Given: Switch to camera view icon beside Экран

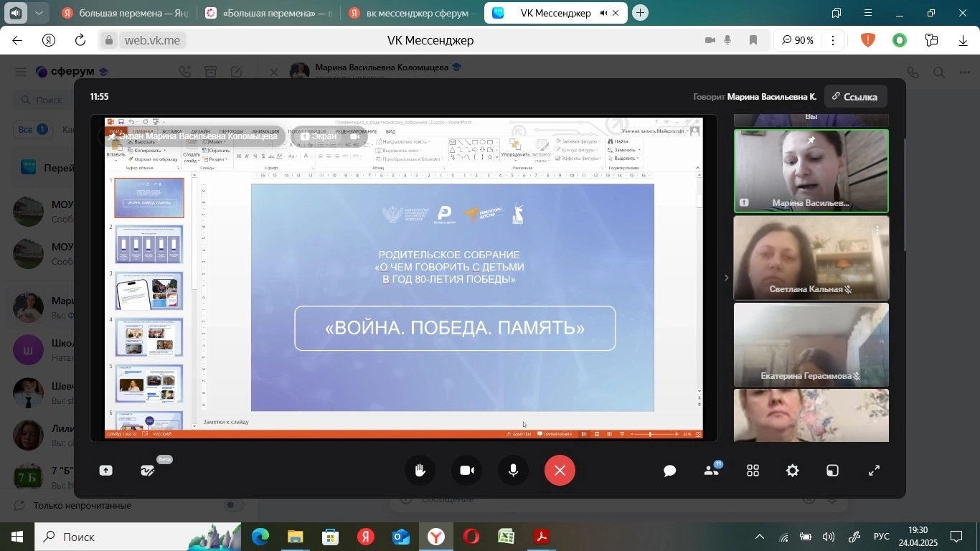Looking at the screenshot, I should pyautogui.click(x=354, y=136).
